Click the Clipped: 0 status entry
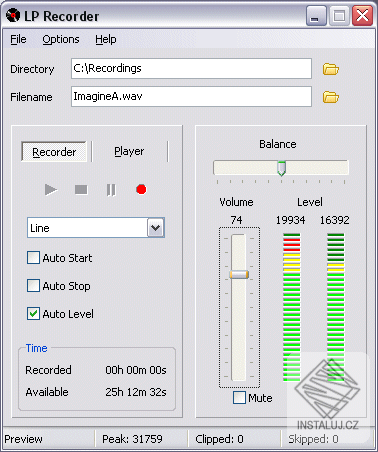This screenshot has width=378, height=452. click(x=219, y=439)
